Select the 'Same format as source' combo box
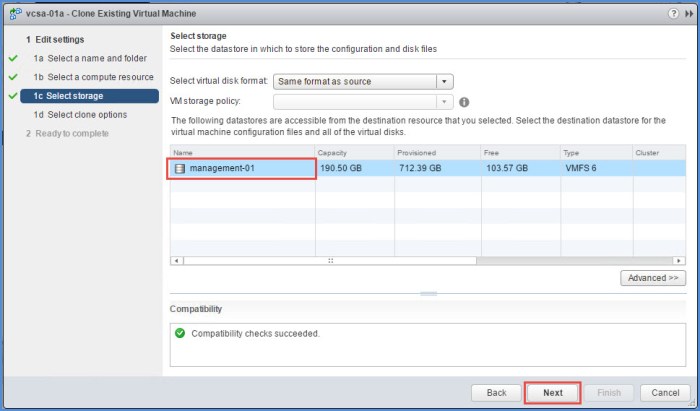This screenshot has width=700, height=411. (363, 82)
